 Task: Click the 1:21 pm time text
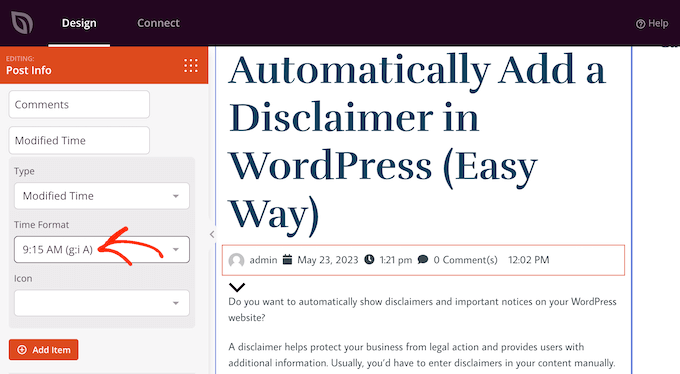coord(396,260)
